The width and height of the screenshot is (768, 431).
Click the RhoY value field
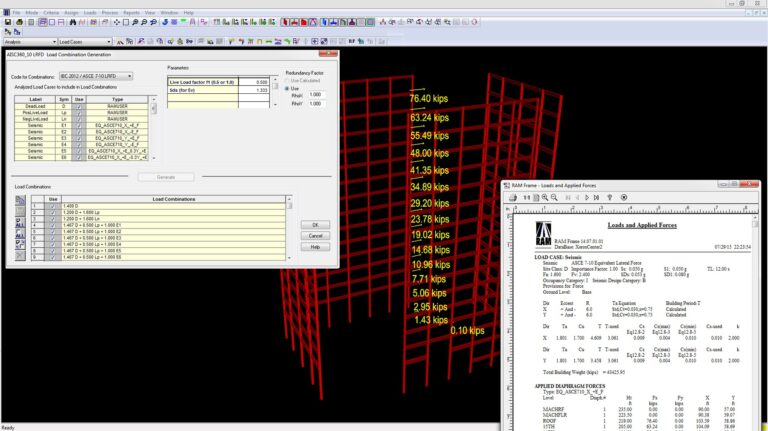pos(316,104)
